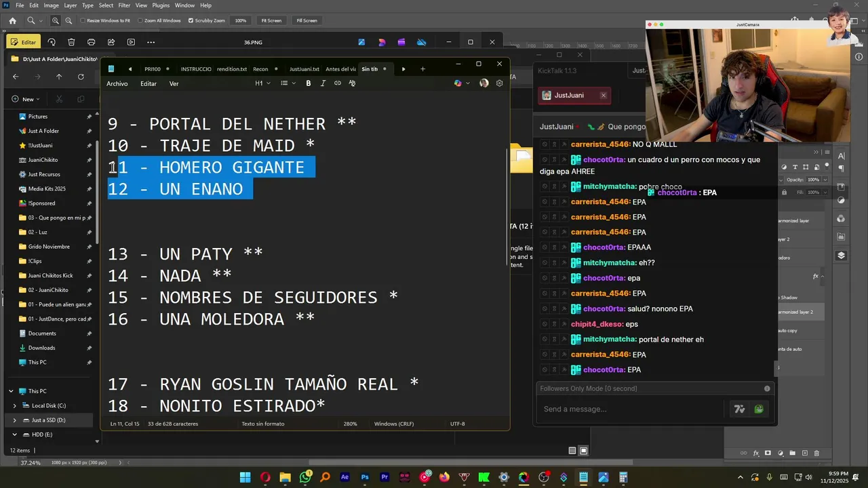This screenshot has height=488, width=868.
Task: Share the image from Photos app
Action: click(111, 42)
